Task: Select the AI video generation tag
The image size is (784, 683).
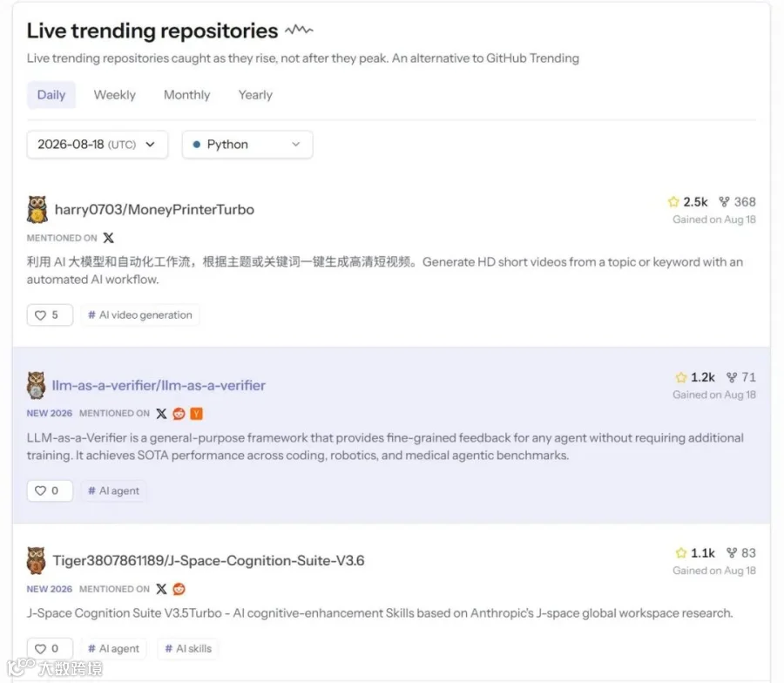Action: (x=140, y=315)
